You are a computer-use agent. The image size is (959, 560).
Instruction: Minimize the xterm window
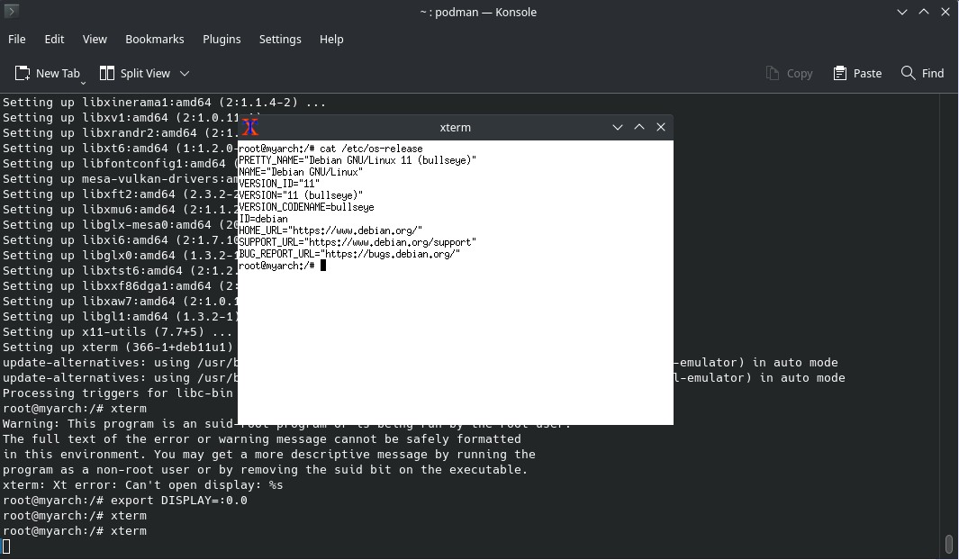point(618,127)
